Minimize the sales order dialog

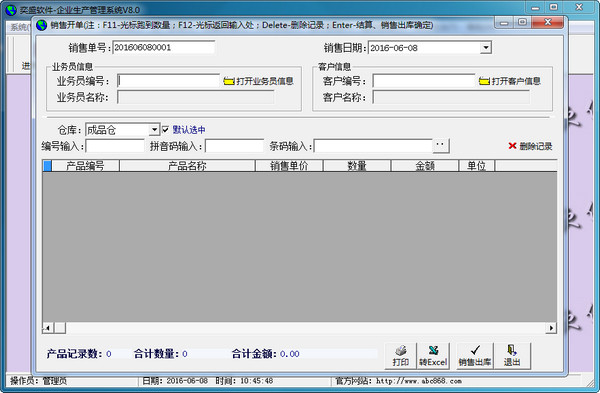coord(504,23)
